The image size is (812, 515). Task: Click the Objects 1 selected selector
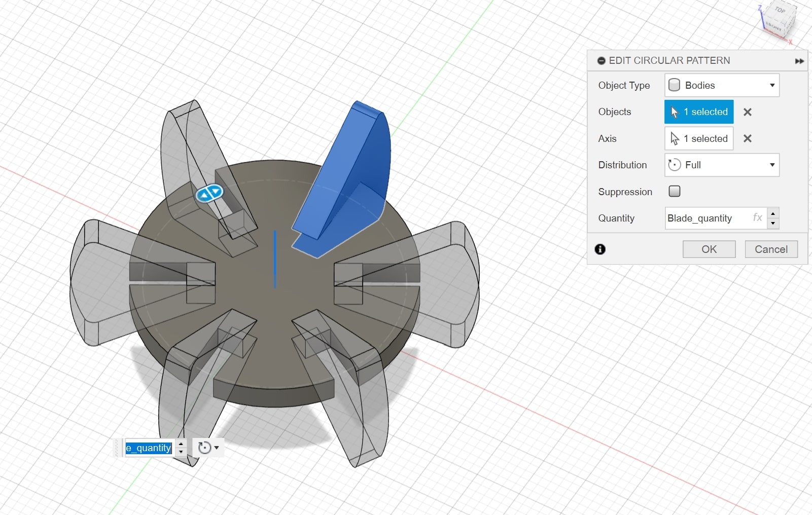pyautogui.click(x=699, y=112)
